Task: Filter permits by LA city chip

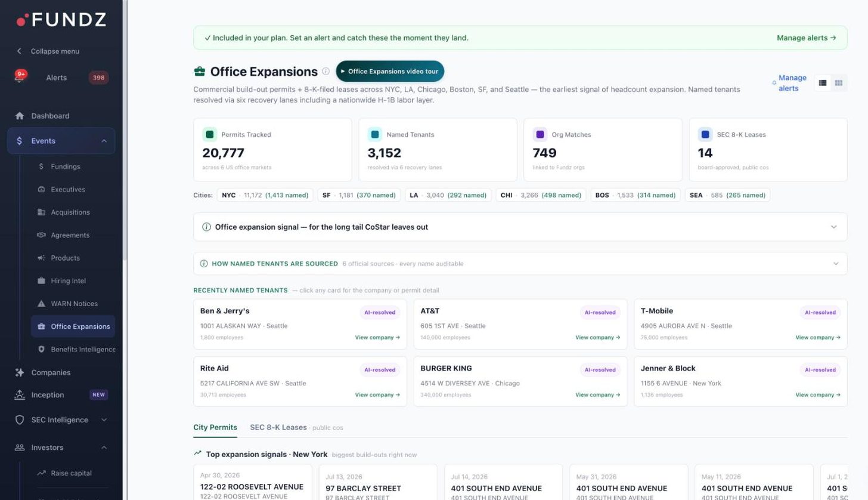Action: pos(448,195)
